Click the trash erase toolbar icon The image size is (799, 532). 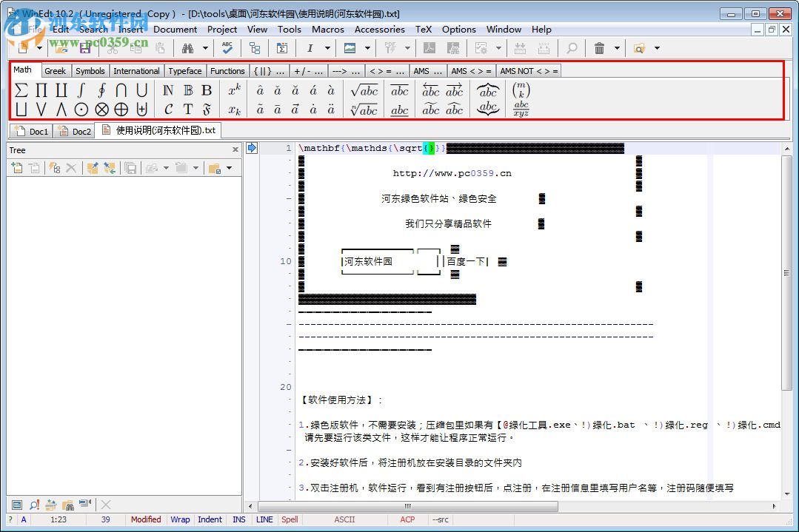tap(599, 48)
